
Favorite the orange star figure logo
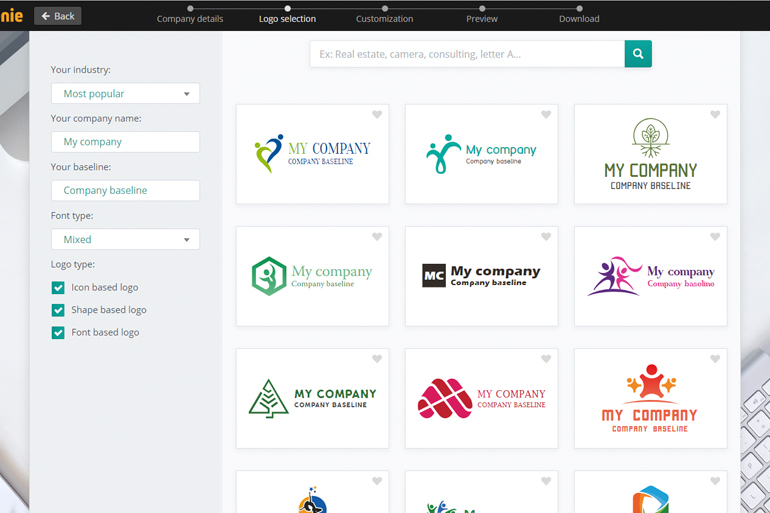(715, 359)
